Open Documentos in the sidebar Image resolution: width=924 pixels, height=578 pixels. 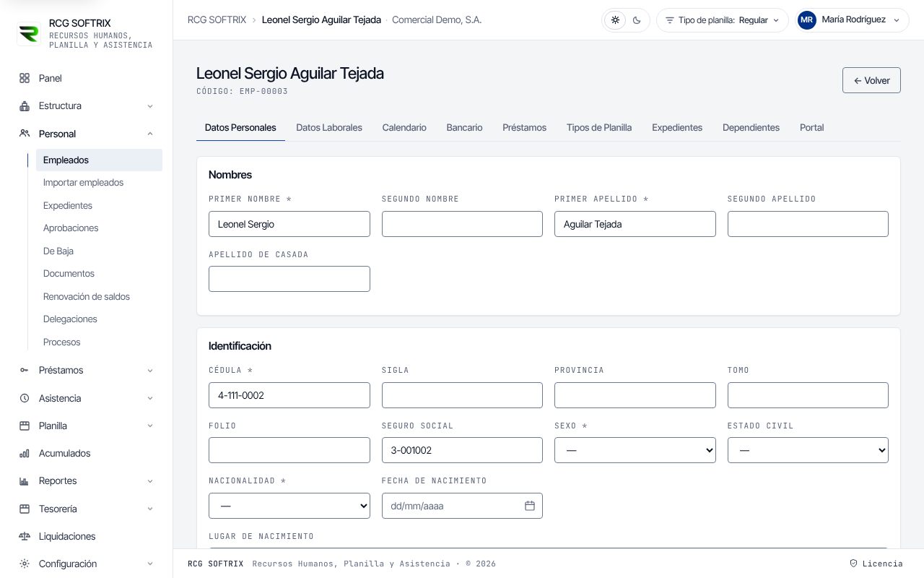99,274
